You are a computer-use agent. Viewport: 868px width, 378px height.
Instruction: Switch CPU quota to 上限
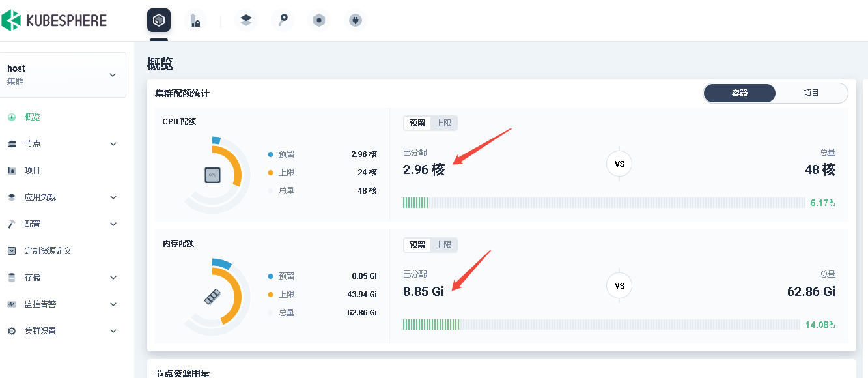(x=443, y=123)
